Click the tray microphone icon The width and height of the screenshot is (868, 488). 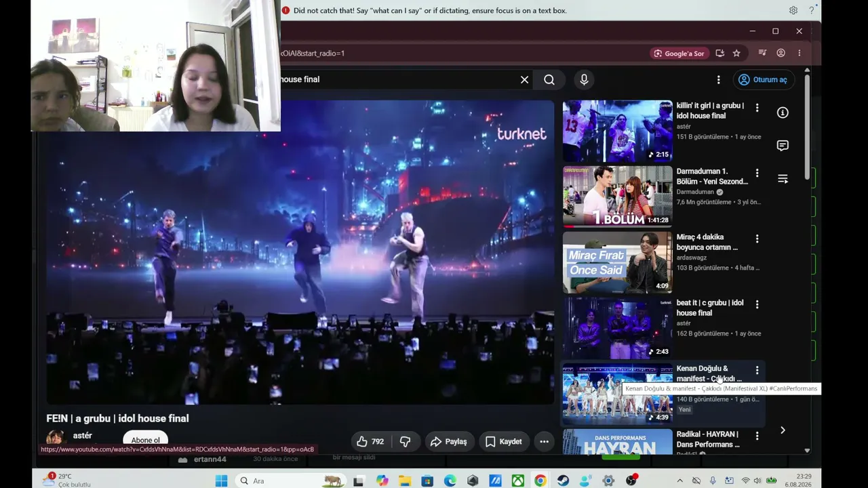[712, 481]
